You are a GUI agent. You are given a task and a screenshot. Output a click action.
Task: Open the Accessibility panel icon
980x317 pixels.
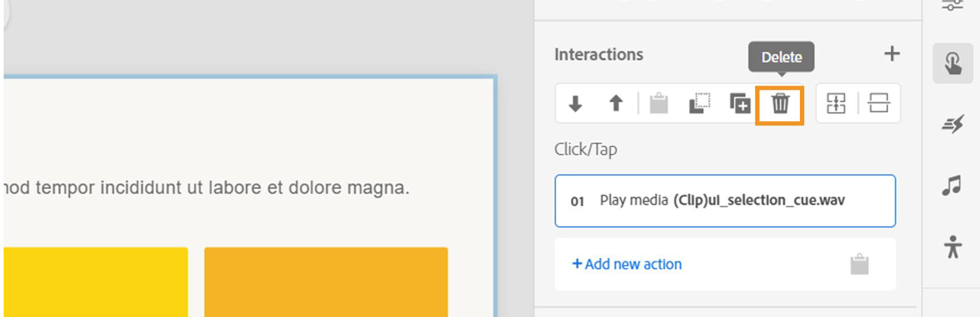click(952, 247)
